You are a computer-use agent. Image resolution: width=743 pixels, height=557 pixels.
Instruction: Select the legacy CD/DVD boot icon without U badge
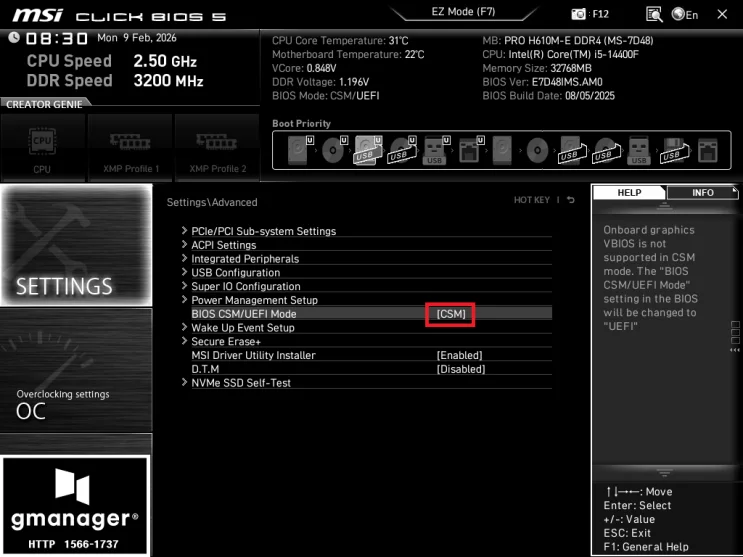pyautogui.click(x=537, y=150)
